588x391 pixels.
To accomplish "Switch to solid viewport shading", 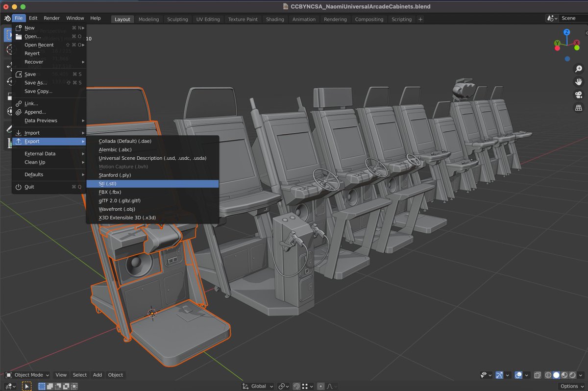I will point(556,375).
